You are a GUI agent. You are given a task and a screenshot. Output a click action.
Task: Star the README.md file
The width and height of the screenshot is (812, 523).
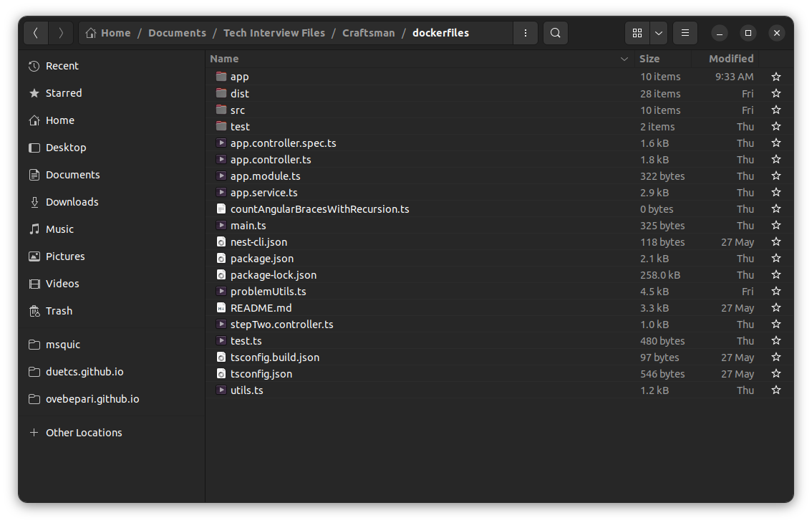[x=775, y=308]
